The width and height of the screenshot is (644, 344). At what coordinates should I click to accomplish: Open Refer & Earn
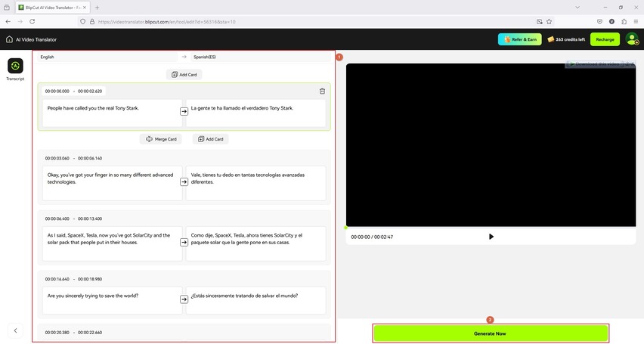pyautogui.click(x=519, y=39)
